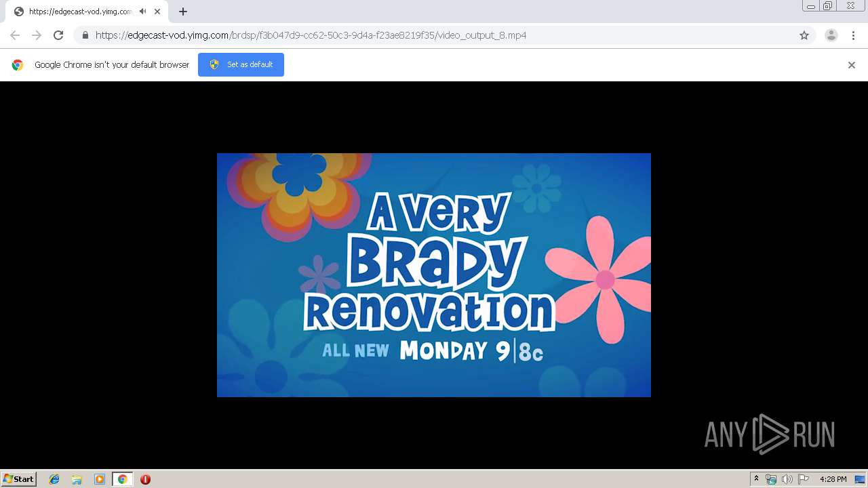868x488 pixels.
Task: Reload the current page
Action: point(58,35)
